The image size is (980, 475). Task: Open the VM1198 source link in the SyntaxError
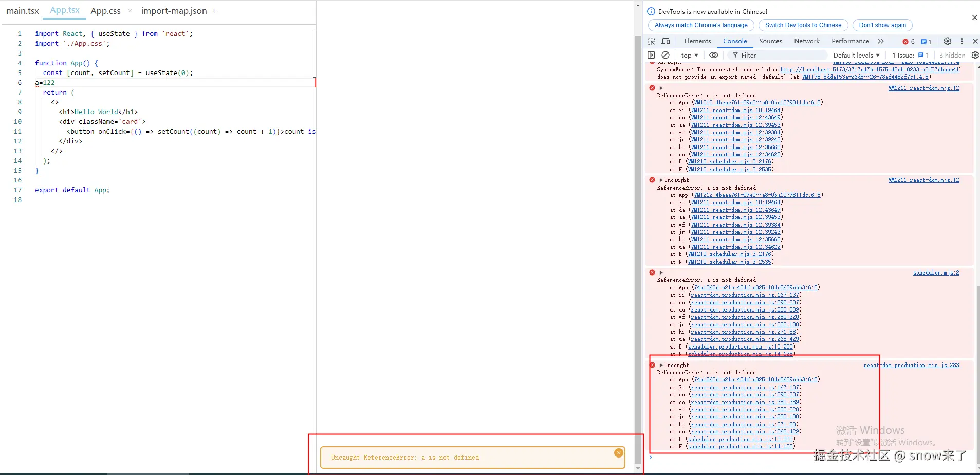tap(865, 77)
